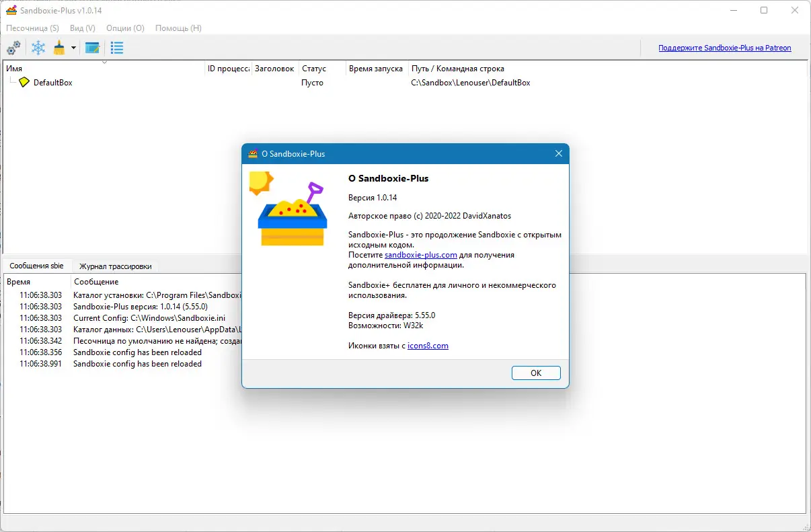Click the edit ini window icon in toolbar
This screenshot has height=532, width=811.
pos(92,48)
